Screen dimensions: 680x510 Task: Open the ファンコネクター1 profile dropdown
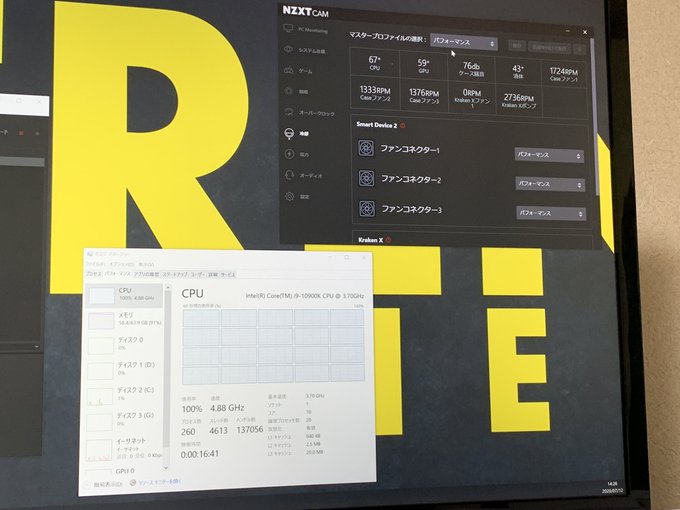point(549,155)
